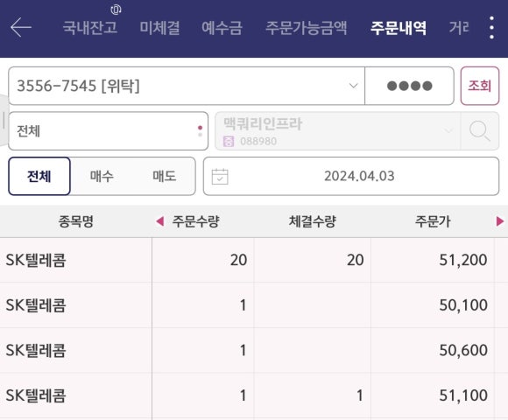Click the order price 51,100
508x420 pixels.
[463, 395]
